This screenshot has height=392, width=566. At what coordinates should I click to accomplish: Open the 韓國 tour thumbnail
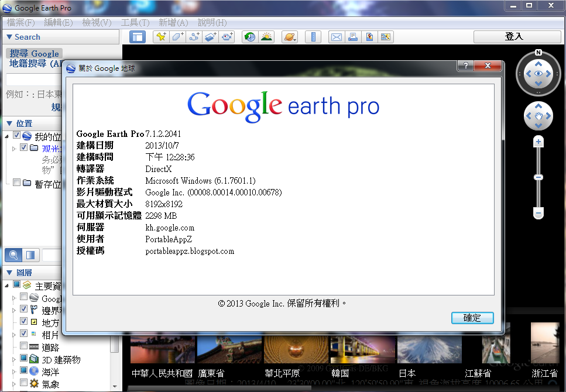click(363, 349)
